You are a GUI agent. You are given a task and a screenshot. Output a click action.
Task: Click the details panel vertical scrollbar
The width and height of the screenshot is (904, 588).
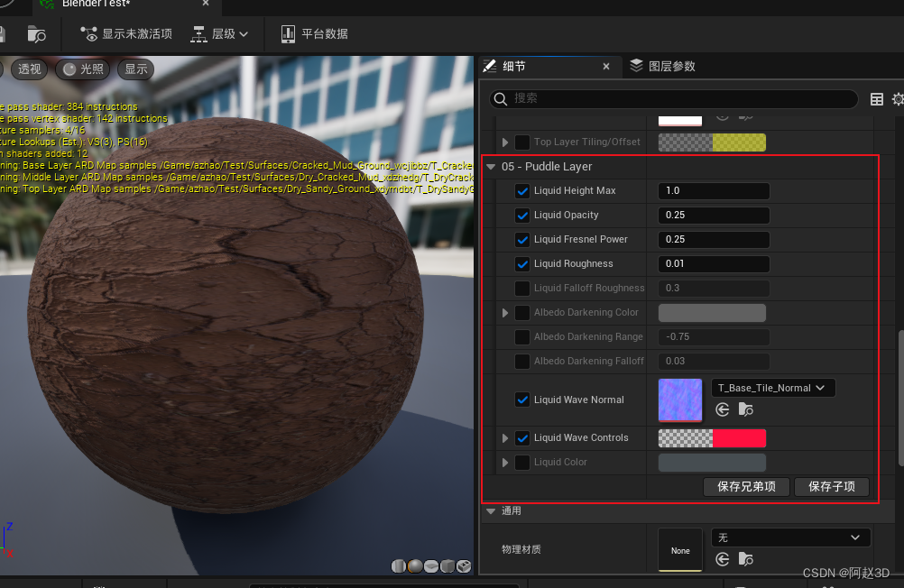tap(900, 398)
